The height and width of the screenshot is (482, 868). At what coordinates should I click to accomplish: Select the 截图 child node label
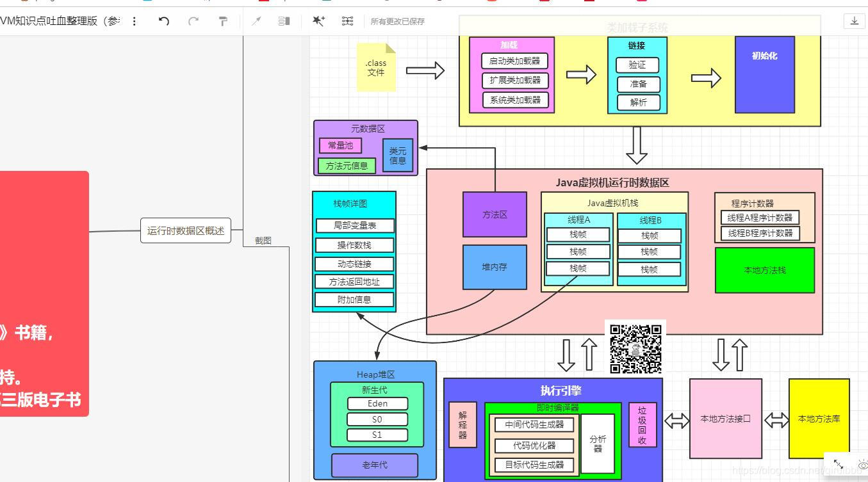pyautogui.click(x=263, y=241)
